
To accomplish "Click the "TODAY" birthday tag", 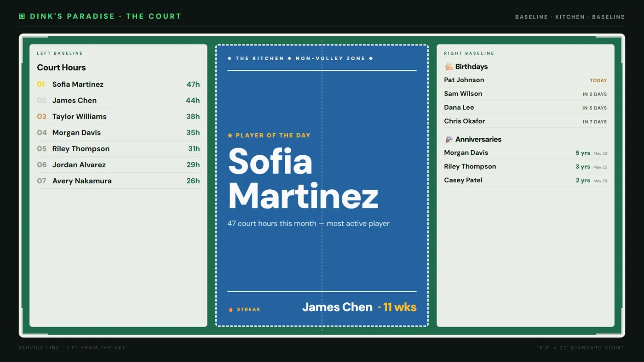I will (x=598, y=80).
